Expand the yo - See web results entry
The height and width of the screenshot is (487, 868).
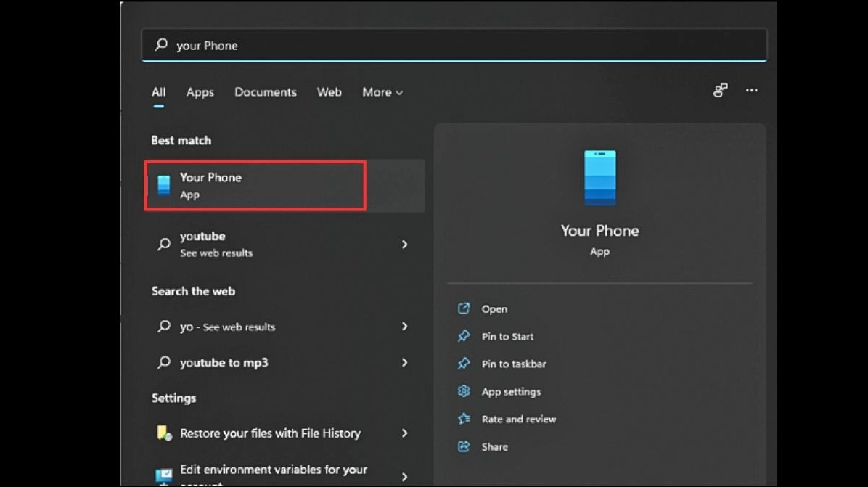[x=404, y=327]
